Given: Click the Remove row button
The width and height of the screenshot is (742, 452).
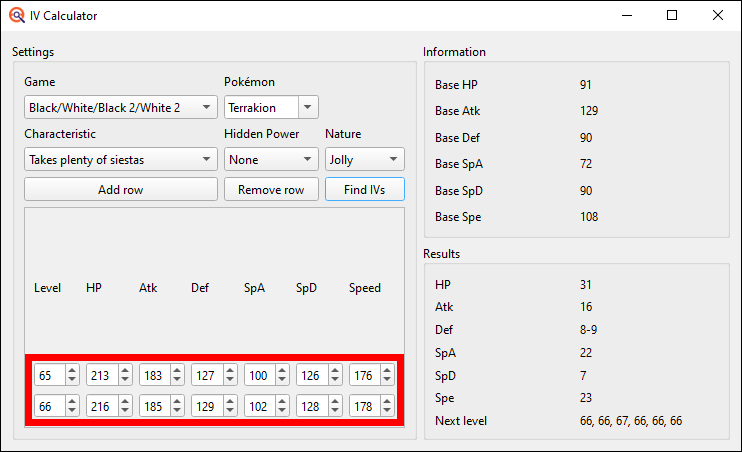Looking at the screenshot, I should click(x=271, y=190).
